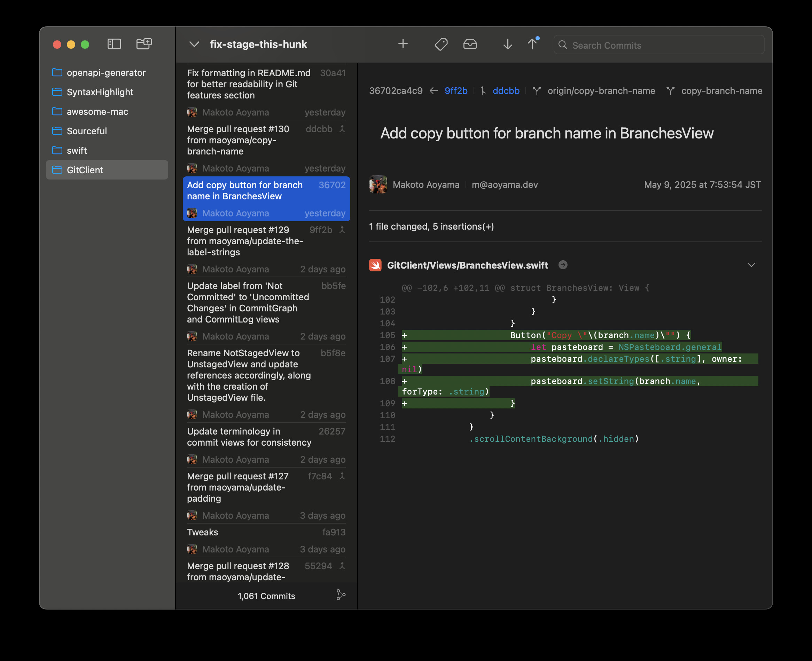Screen dimensions: 812x661
Task: Open the fix-stage-this-hunk branch dropdown
Action: pos(194,45)
